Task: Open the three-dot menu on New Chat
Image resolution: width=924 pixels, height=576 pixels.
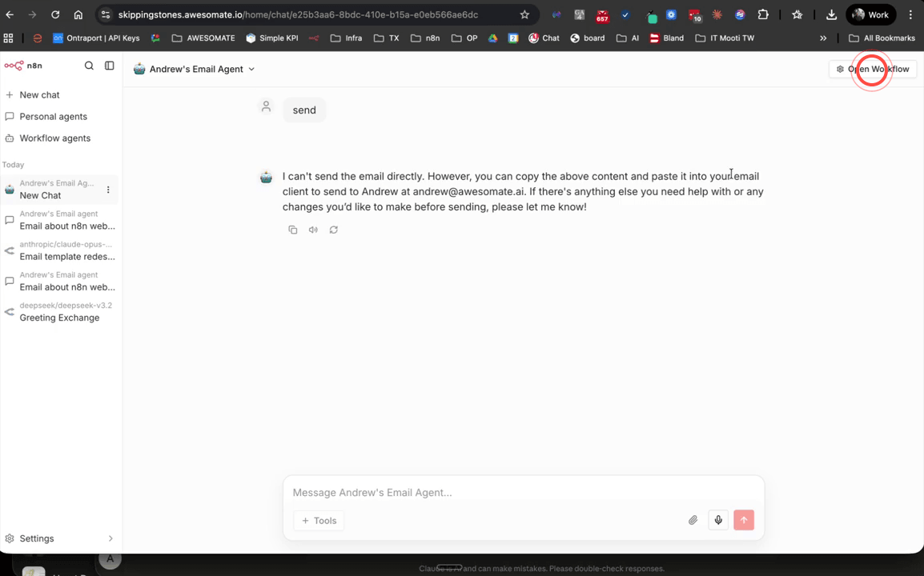Action: pyautogui.click(x=109, y=188)
